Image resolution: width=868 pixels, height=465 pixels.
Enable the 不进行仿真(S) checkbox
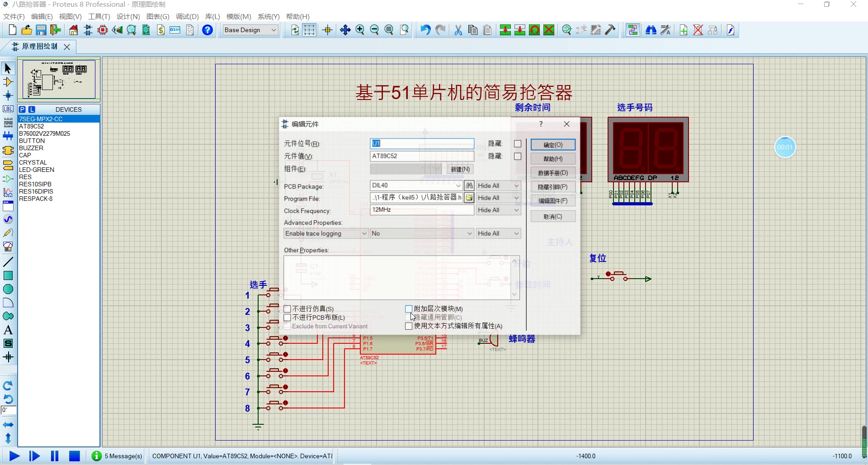pyautogui.click(x=288, y=309)
